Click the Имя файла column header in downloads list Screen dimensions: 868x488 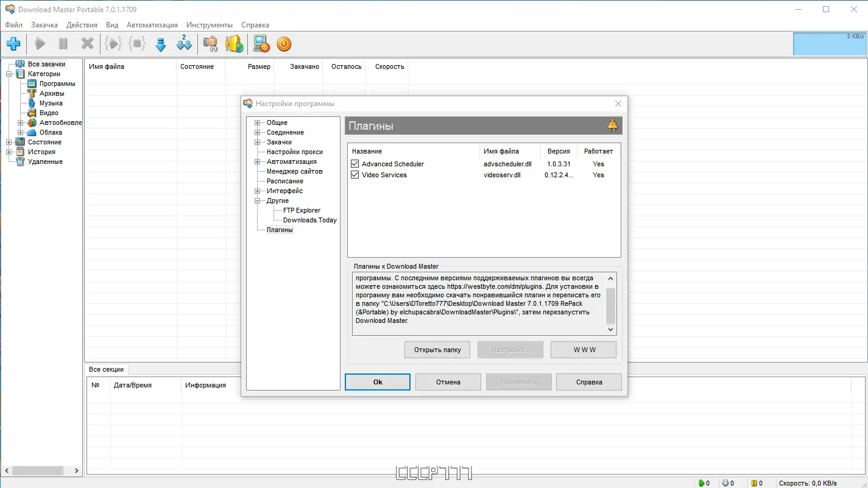tap(130, 66)
